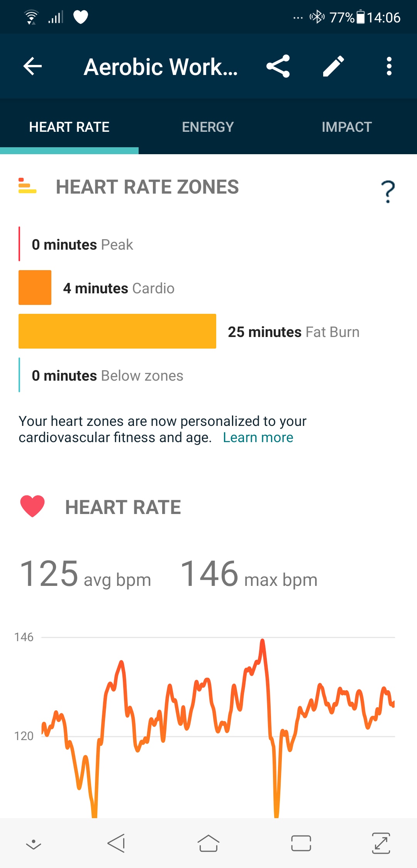Viewport: 417px width, 868px height.
Task: Tap the back arrow in header
Action: (33, 66)
